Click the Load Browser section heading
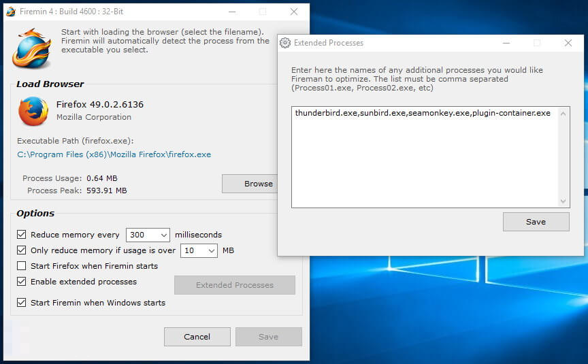588x364 pixels. pos(50,84)
